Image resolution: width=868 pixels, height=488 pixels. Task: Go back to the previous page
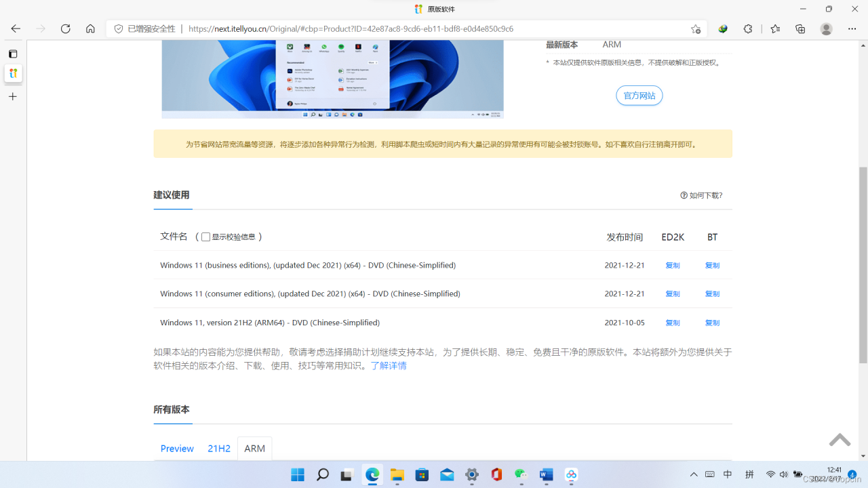click(16, 29)
